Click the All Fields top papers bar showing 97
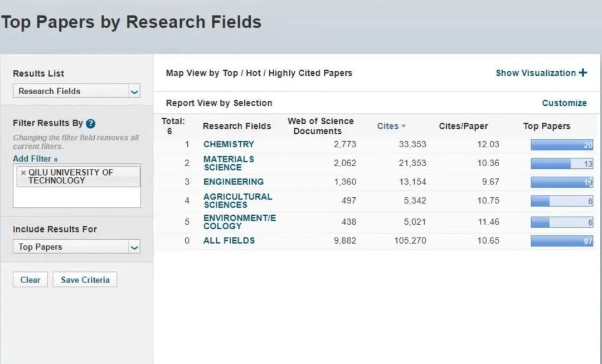Image resolution: width=602 pixels, height=364 pixels. point(561,241)
